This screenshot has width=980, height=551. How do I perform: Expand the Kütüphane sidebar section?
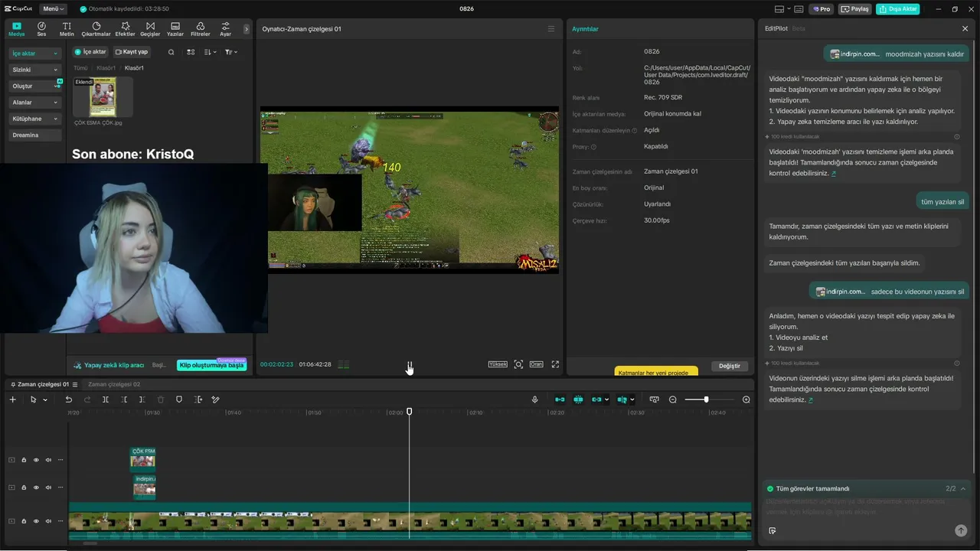(x=35, y=119)
